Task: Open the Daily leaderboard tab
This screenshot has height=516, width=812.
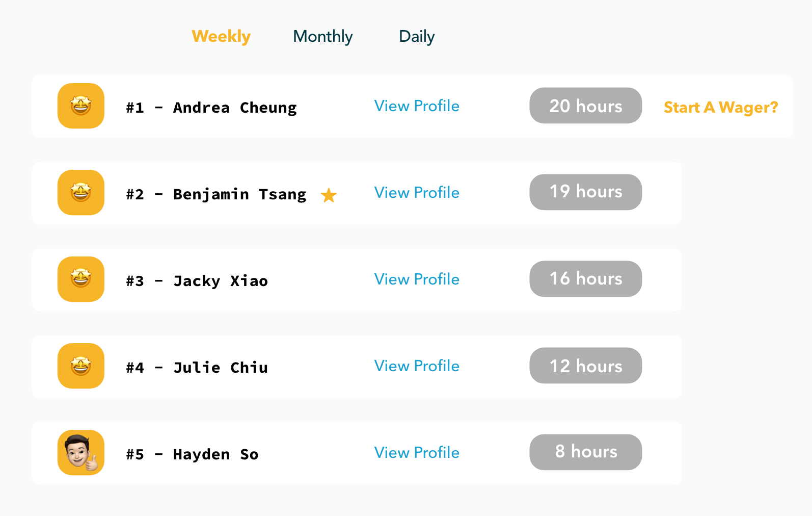Action: click(416, 36)
